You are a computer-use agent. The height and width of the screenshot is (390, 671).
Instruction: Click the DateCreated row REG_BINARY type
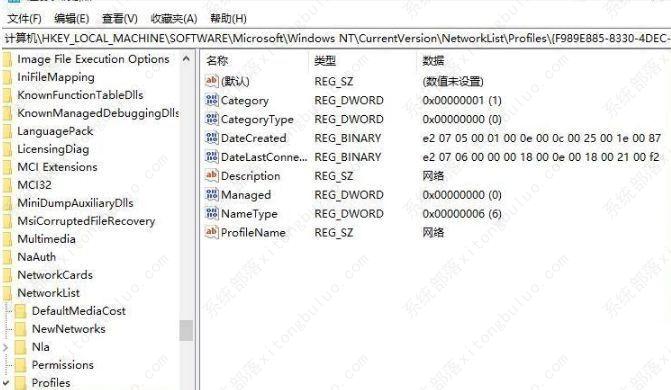coord(347,138)
